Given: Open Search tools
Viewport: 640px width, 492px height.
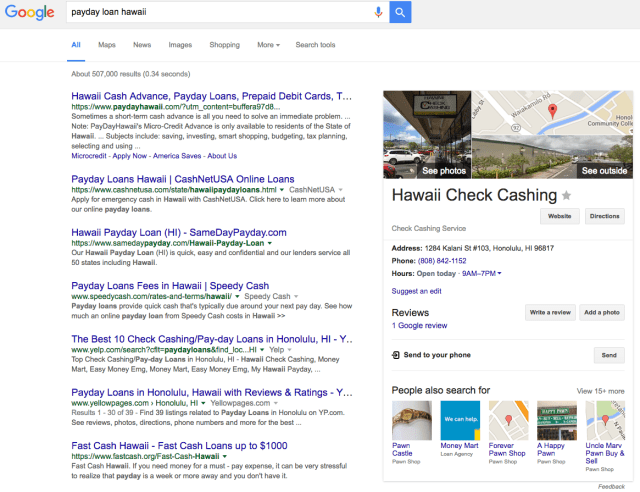Looking at the screenshot, I should click(x=315, y=45).
